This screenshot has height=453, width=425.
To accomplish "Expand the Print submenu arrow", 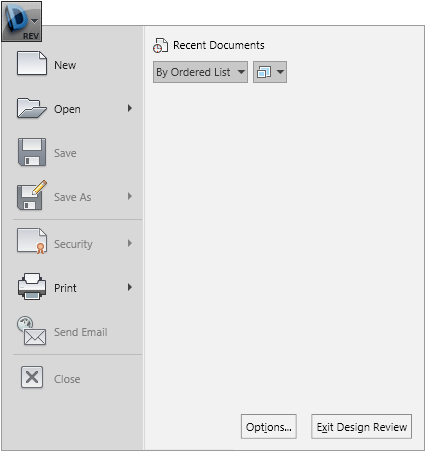I will (x=130, y=287).
